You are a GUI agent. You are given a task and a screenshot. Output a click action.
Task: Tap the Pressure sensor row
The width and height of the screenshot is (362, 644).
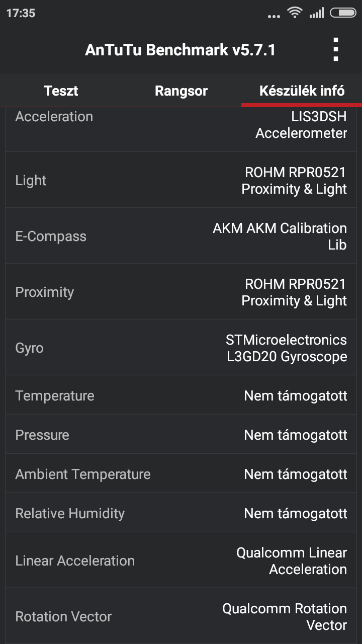click(x=181, y=435)
